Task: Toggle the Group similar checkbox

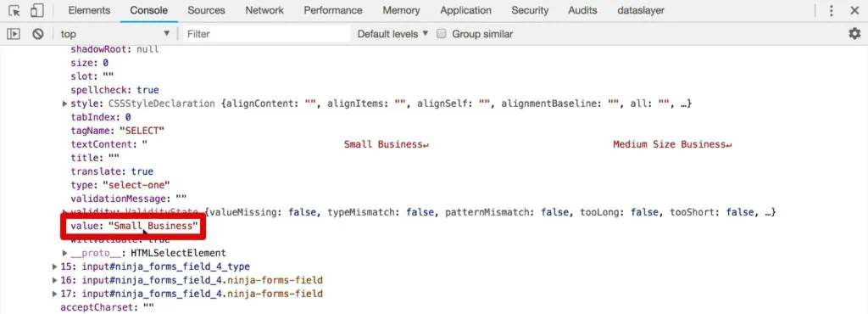Action: pos(442,34)
